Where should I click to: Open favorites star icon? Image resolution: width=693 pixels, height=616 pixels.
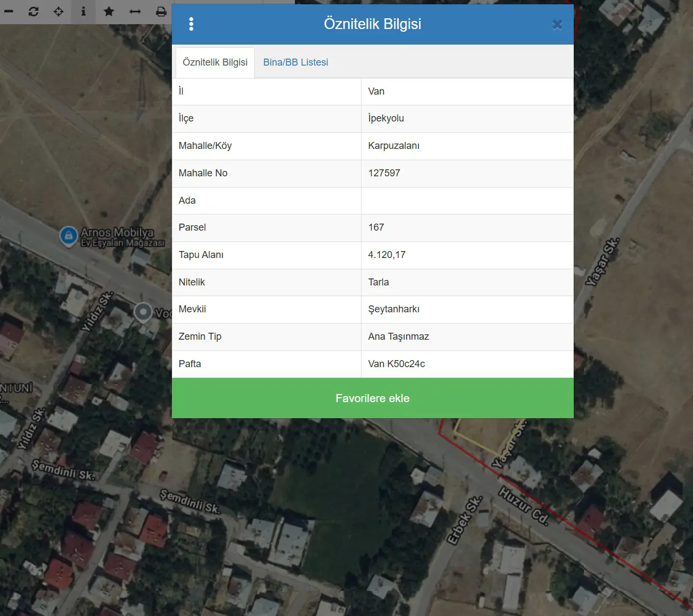[x=109, y=11]
